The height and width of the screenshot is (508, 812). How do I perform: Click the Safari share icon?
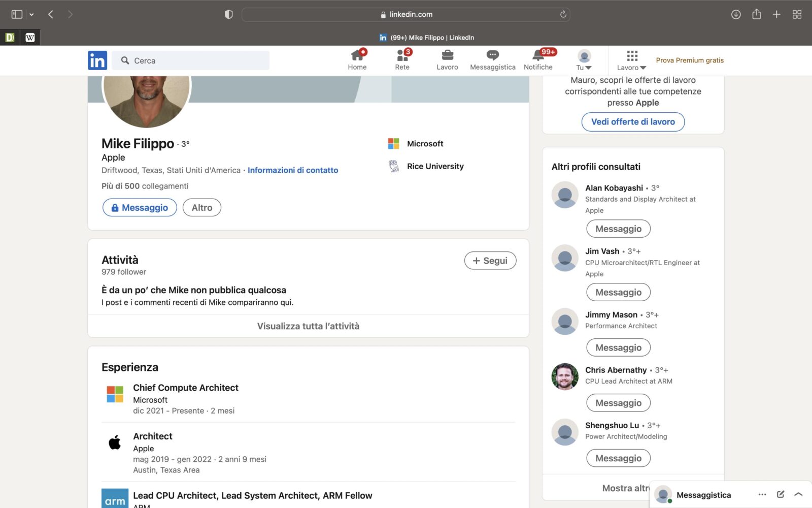[757, 14]
